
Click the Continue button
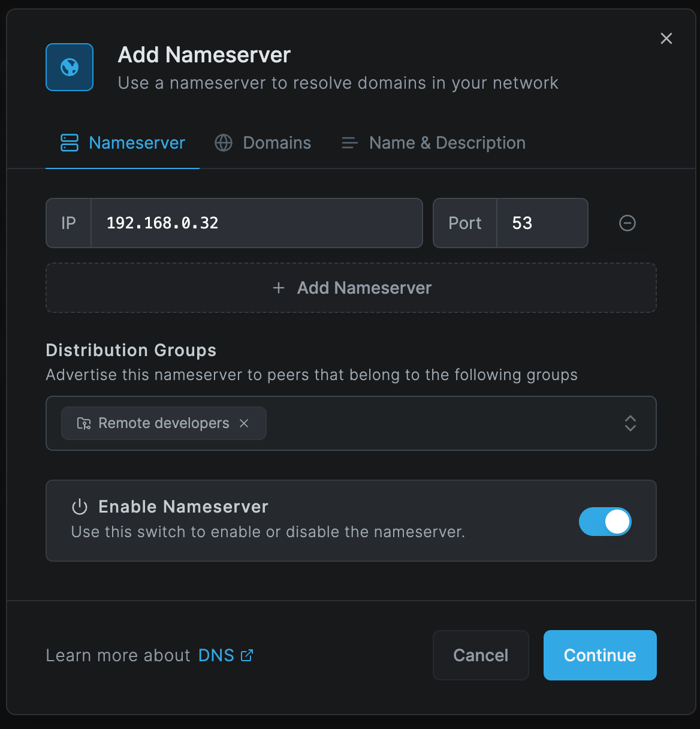(x=600, y=655)
